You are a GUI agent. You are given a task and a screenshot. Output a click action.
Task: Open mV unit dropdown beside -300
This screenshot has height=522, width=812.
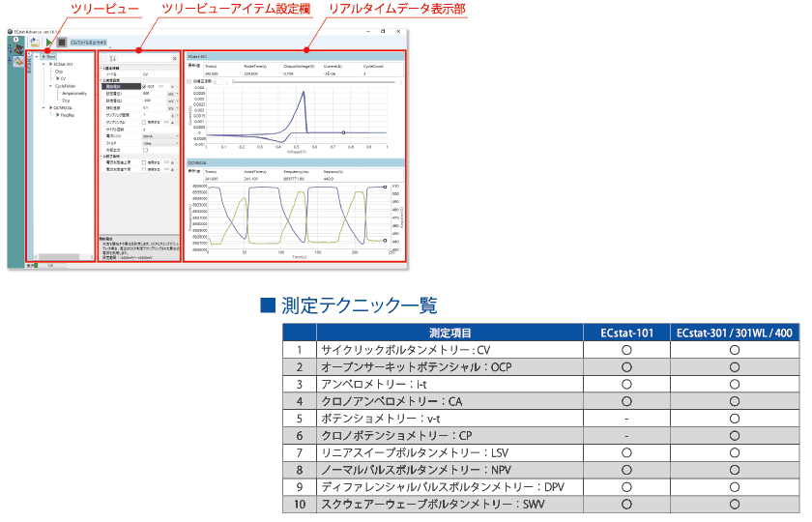(x=172, y=101)
